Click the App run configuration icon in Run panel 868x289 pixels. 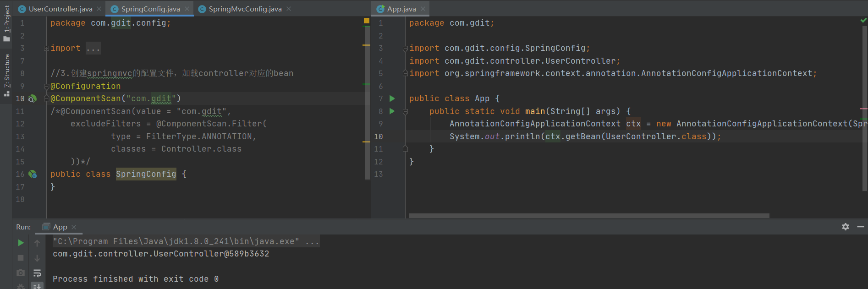pos(46,227)
